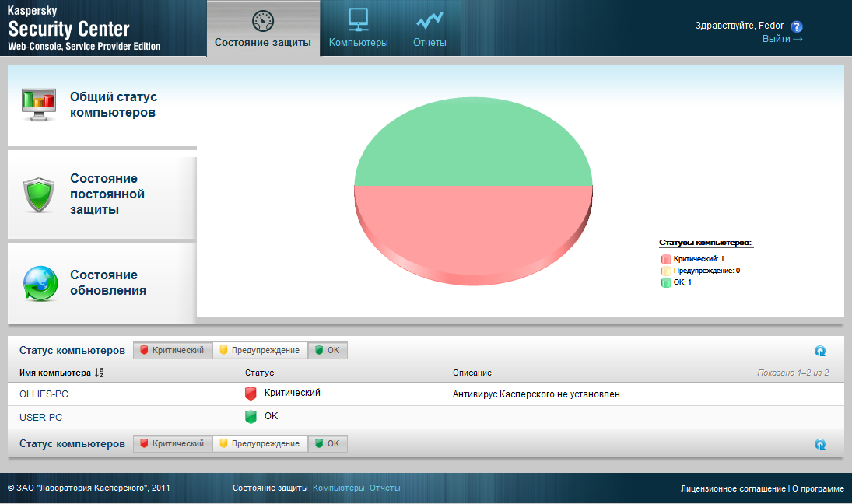The height and width of the screenshot is (504, 852).
Task: Click the gauge icon on the protection tab
Action: pyautogui.click(x=263, y=21)
